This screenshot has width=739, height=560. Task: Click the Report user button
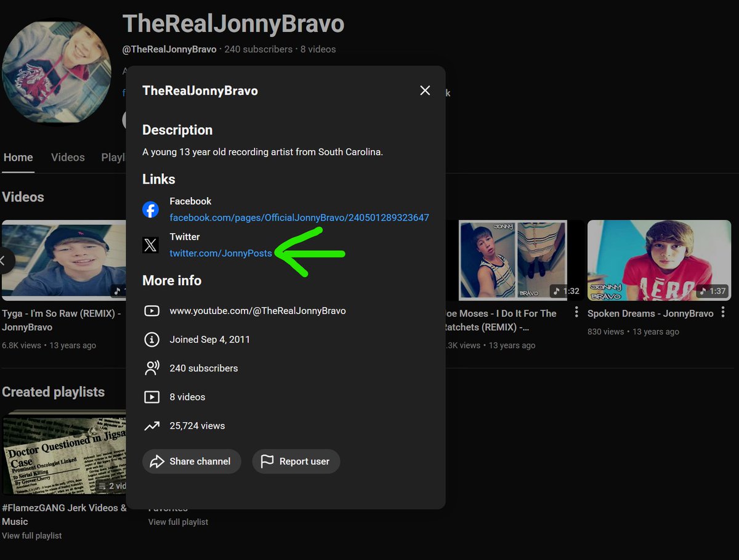[x=296, y=461]
